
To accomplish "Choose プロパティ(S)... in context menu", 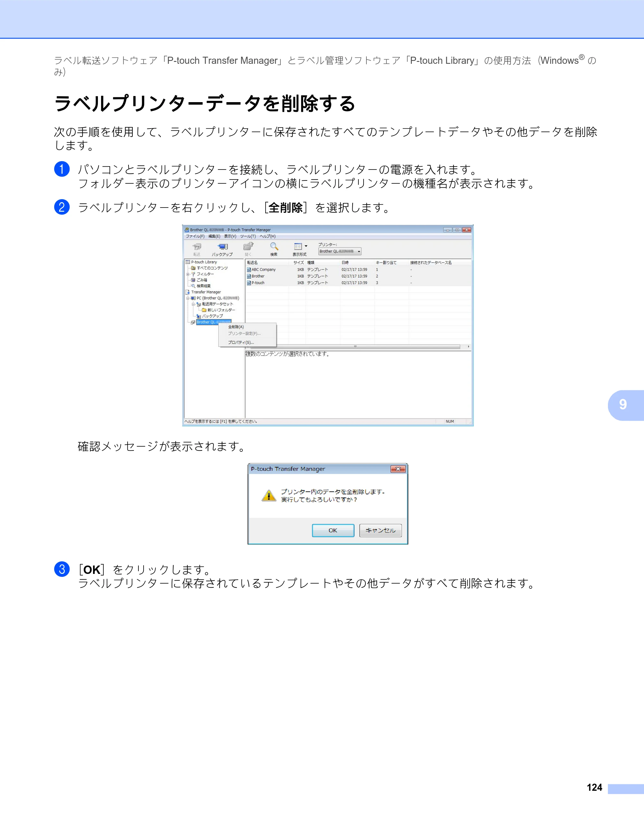I will pyautogui.click(x=247, y=343).
